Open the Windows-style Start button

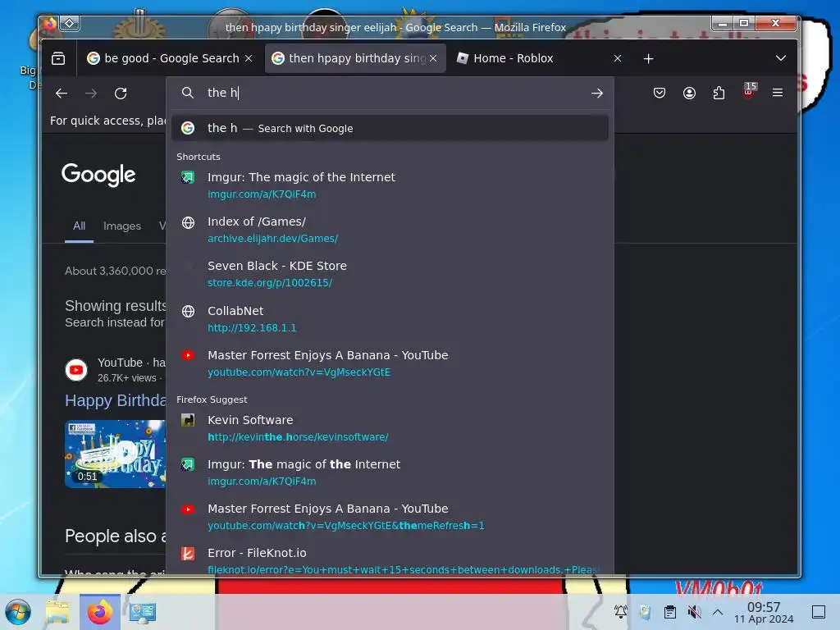tap(18, 612)
